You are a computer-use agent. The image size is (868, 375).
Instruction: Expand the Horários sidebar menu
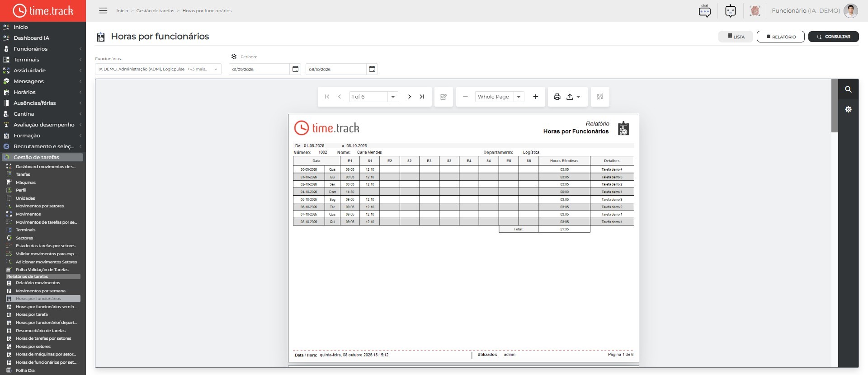click(x=43, y=92)
